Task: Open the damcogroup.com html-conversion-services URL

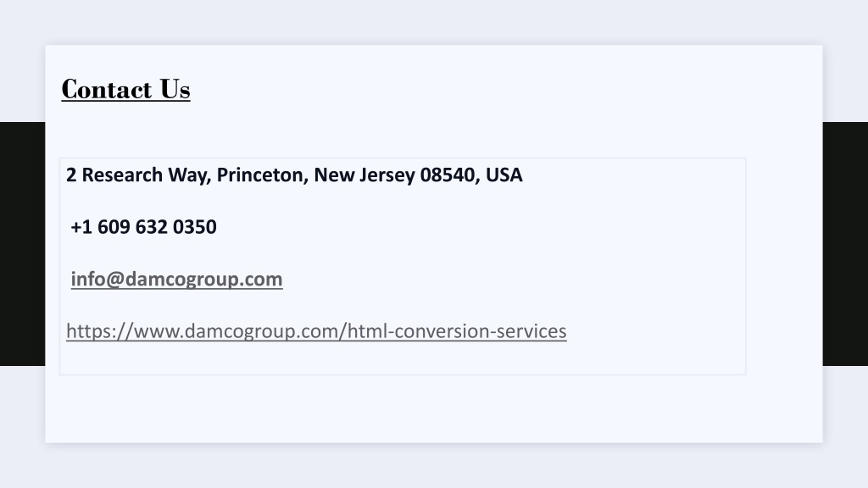Action: pos(316,331)
